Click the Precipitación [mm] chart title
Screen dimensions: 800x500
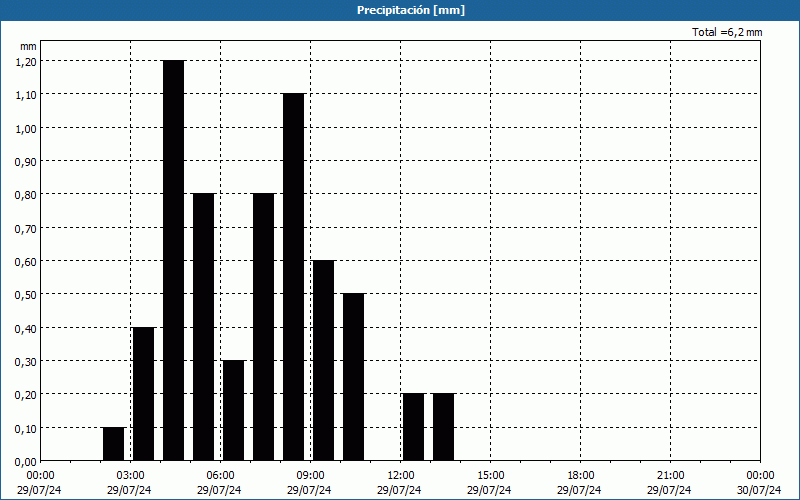click(411, 10)
